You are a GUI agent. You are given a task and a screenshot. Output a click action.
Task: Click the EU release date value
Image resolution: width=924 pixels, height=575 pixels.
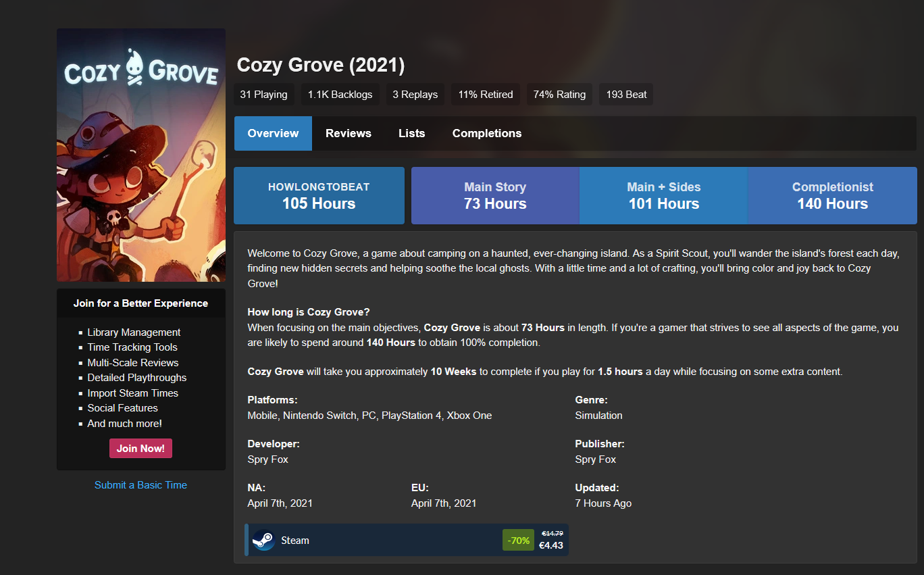(x=444, y=503)
